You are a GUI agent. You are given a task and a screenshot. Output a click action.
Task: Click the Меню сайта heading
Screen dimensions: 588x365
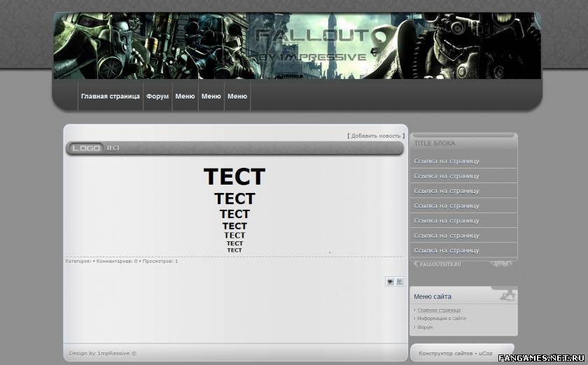click(433, 296)
